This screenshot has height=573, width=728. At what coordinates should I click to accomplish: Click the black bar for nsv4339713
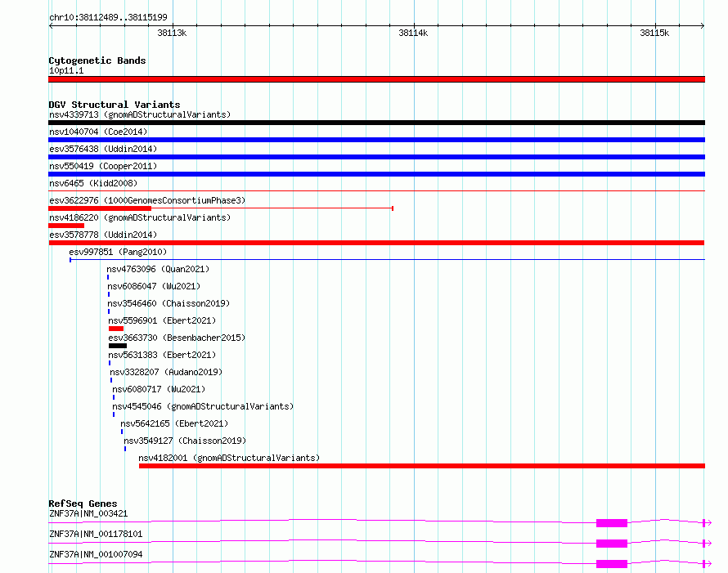coord(376,123)
